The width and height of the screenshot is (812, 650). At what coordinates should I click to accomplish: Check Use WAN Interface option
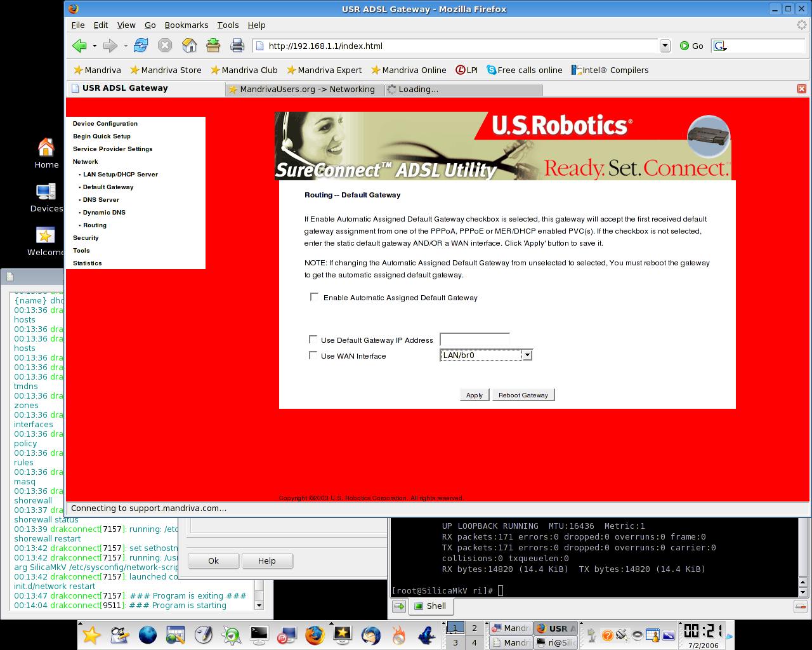point(313,355)
